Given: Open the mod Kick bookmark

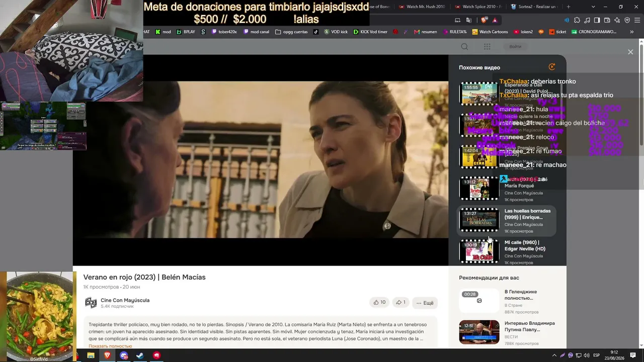Looking at the screenshot, I should tap(163, 32).
